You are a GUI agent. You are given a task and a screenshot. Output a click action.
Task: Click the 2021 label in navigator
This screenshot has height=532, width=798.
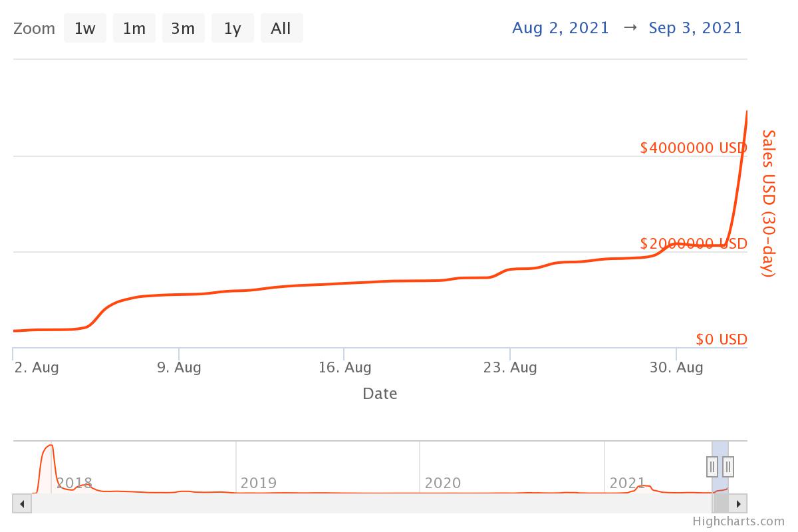(x=627, y=483)
